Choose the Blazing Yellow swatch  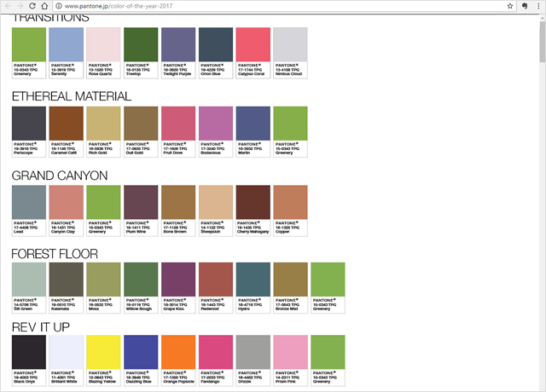pyautogui.click(x=103, y=353)
